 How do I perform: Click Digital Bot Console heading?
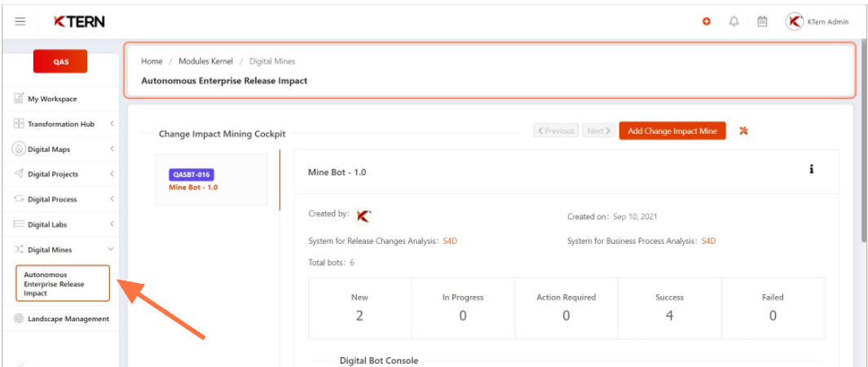click(379, 361)
